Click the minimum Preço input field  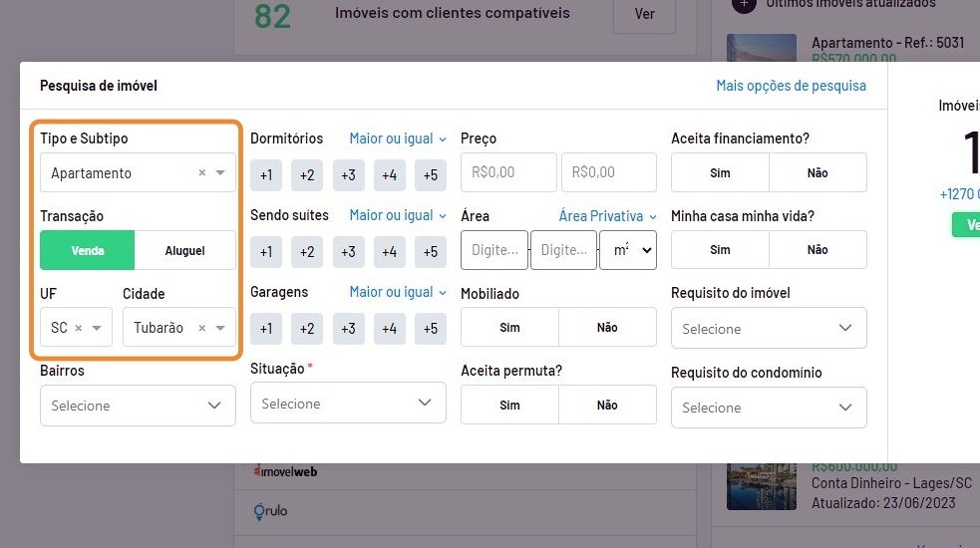point(508,172)
